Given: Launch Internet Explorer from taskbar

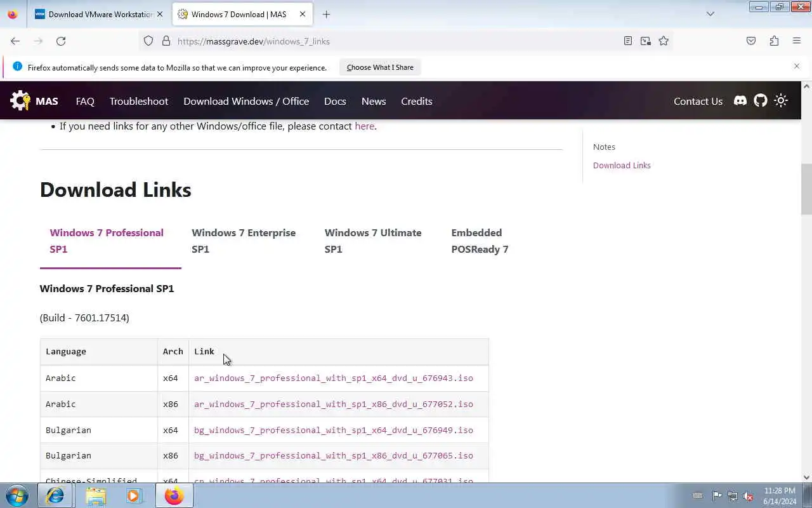Looking at the screenshot, I should pyautogui.click(x=55, y=495).
